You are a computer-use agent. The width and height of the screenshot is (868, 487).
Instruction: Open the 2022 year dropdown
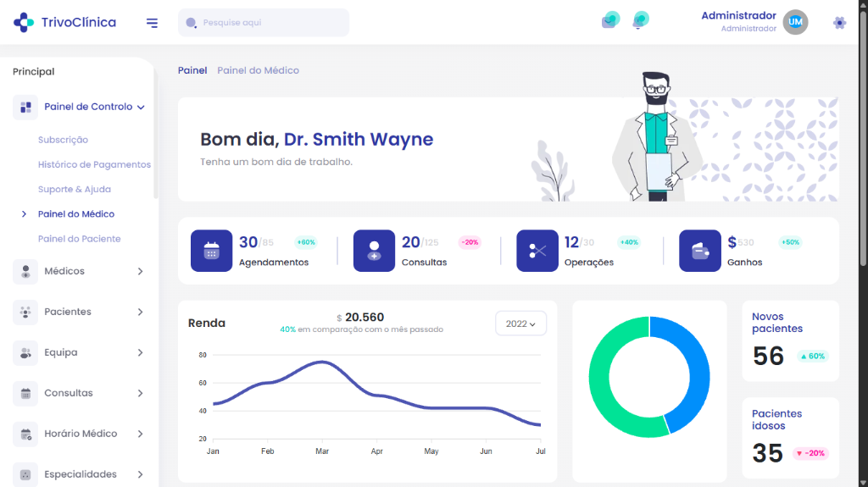tap(520, 324)
